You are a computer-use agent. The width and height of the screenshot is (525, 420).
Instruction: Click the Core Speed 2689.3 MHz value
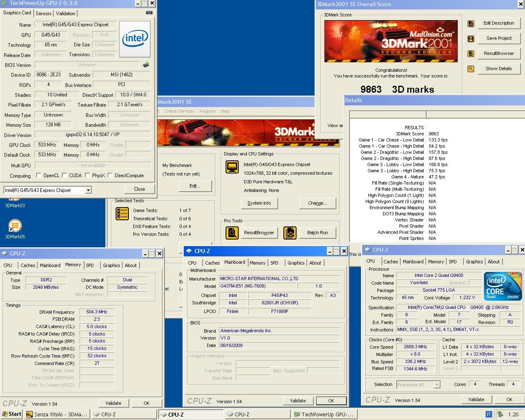[415, 347]
